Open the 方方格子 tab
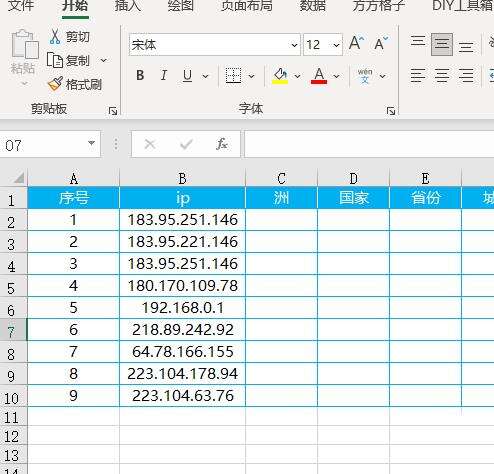The width and height of the screenshot is (494, 474). [379, 6]
